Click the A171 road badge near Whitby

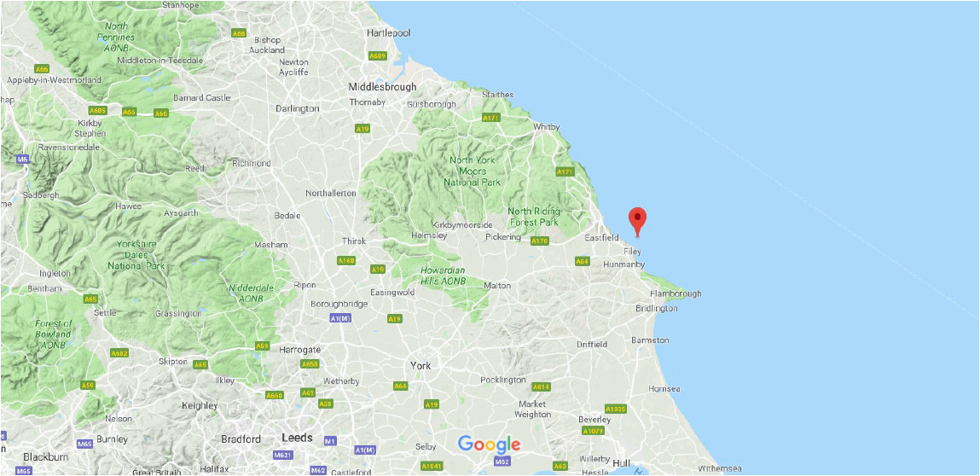(x=565, y=171)
